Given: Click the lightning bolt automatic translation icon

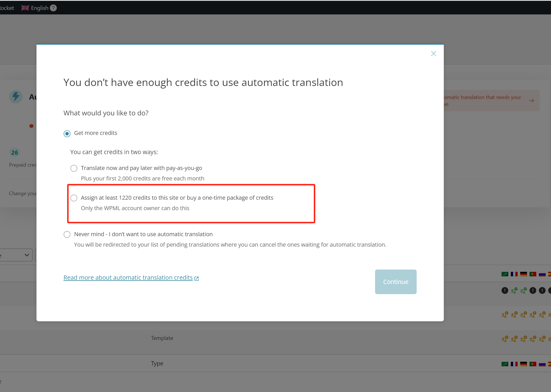Looking at the screenshot, I should [16, 96].
